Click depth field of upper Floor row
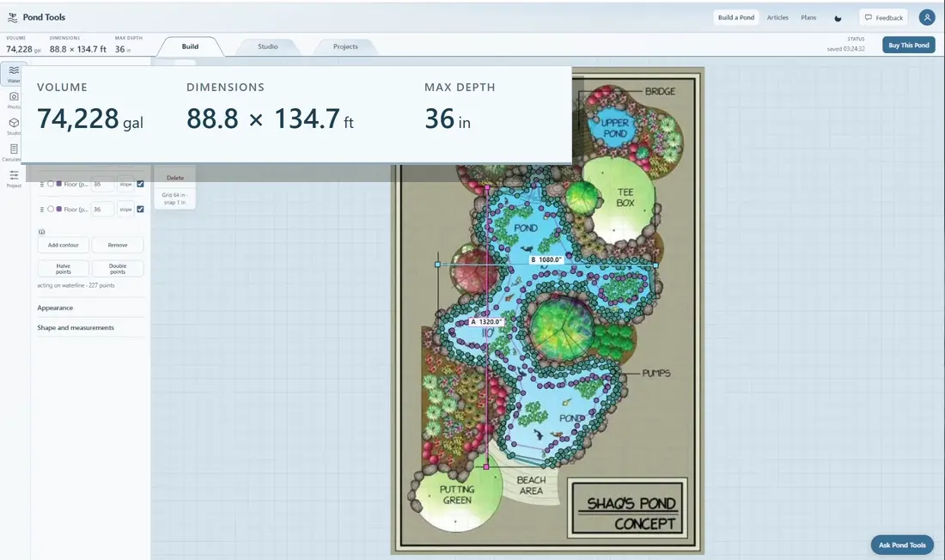 click(102, 184)
